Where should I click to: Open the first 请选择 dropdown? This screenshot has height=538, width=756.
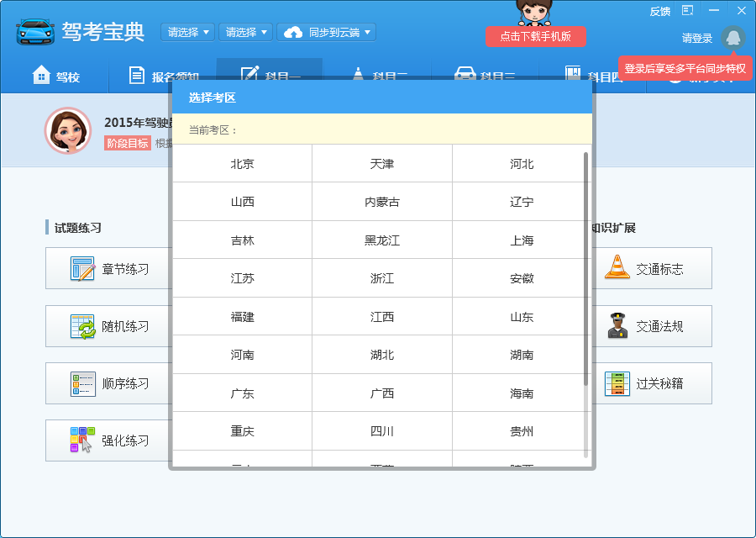pos(186,32)
